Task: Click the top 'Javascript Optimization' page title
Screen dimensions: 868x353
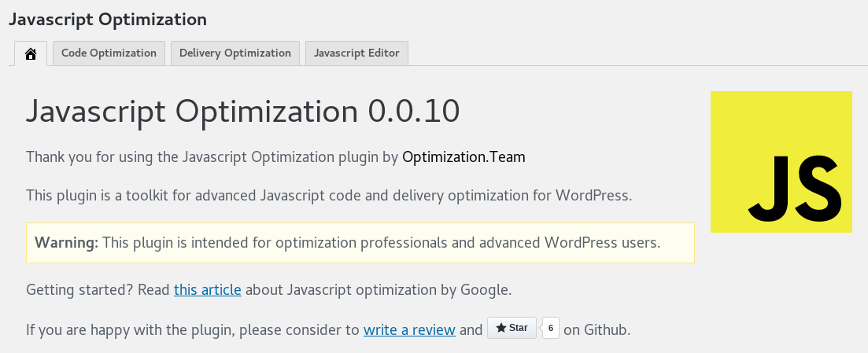Action: coord(108,18)
